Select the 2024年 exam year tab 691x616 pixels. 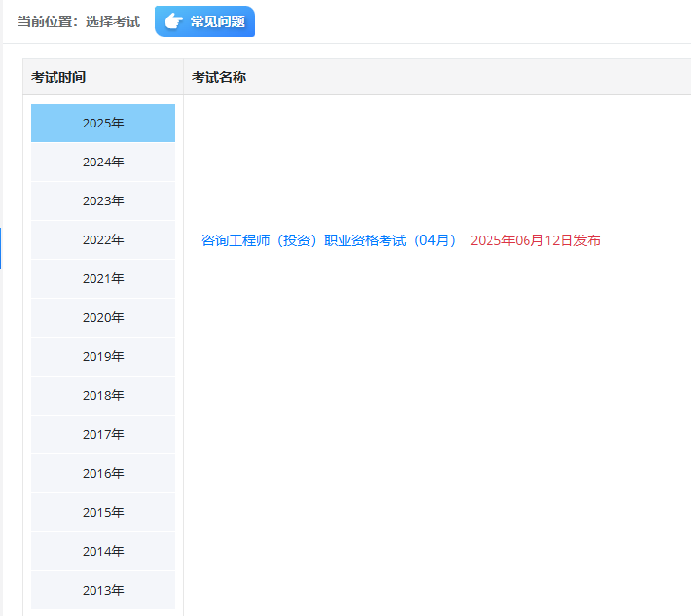pos(103,163)
